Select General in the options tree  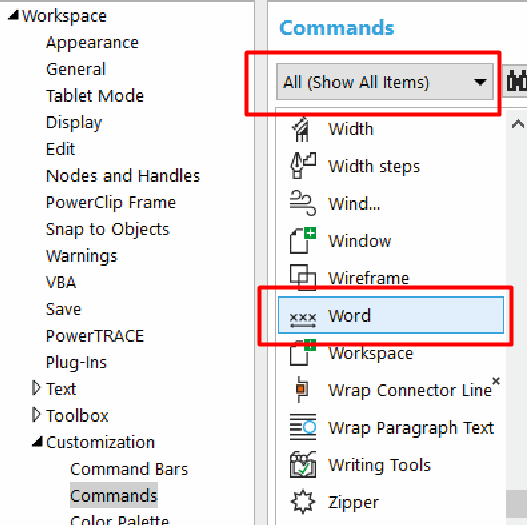76,69
